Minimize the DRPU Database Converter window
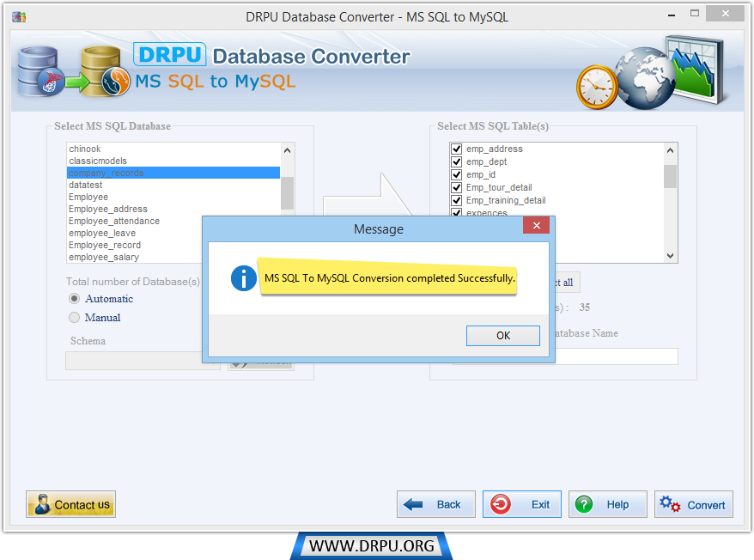Image resolution: width=754 pixels, height=560 pixels. [x=672, y=15]
